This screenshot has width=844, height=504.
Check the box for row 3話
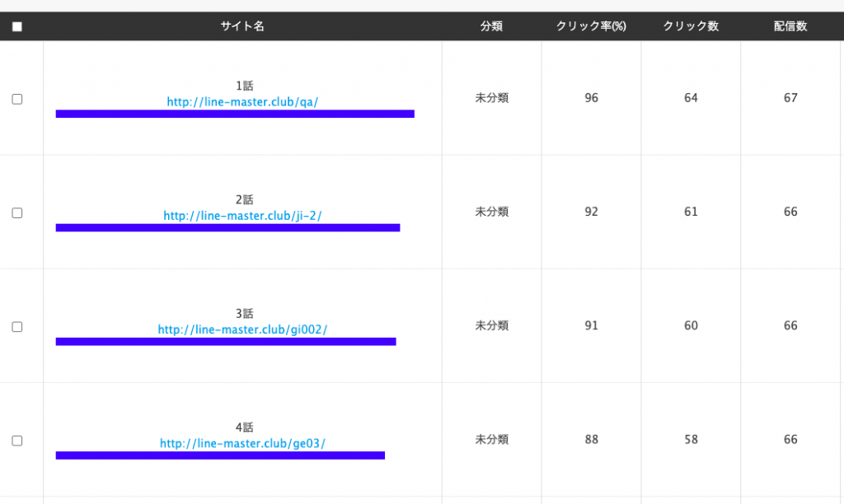point(17,327)
